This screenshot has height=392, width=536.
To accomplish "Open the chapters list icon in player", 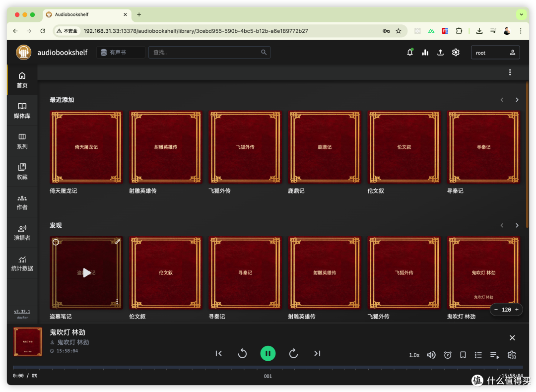I will coord(478,355).
